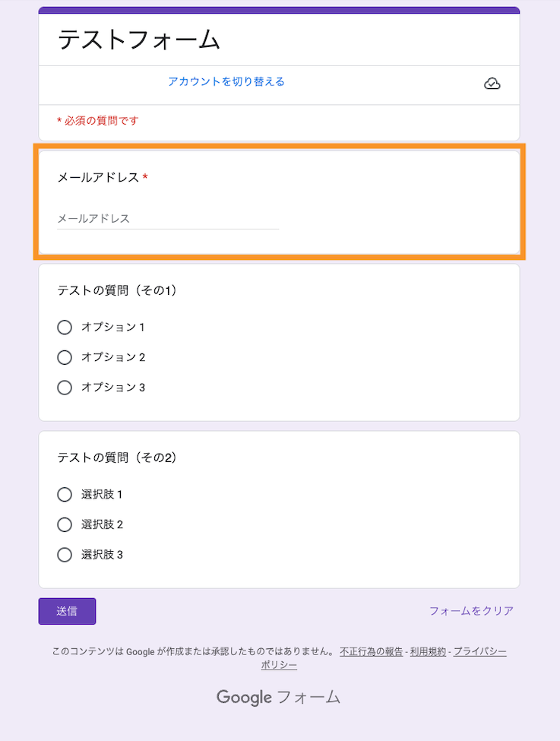The width and height of the screenshot is (560, 741).
Task: Choose radio option 選択肢 3
Action: [x=65, y=555]
